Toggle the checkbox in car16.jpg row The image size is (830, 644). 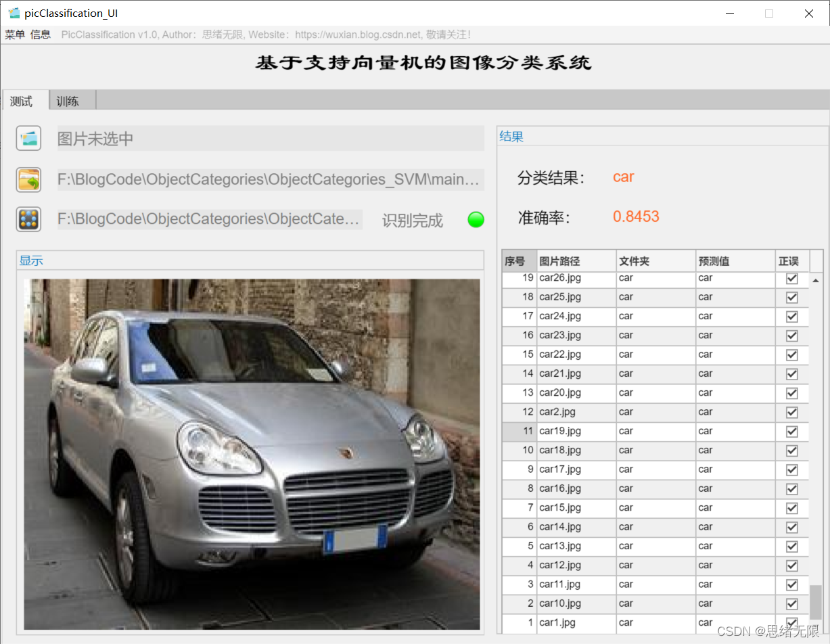(x=792, y=489)
